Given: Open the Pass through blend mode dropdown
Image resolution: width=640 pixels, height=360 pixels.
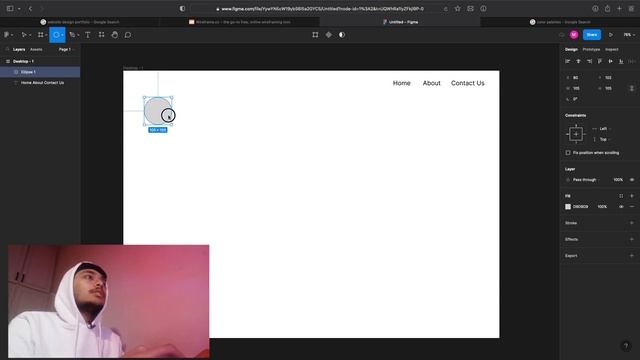Looking at the screenshot, I should 584,180.
